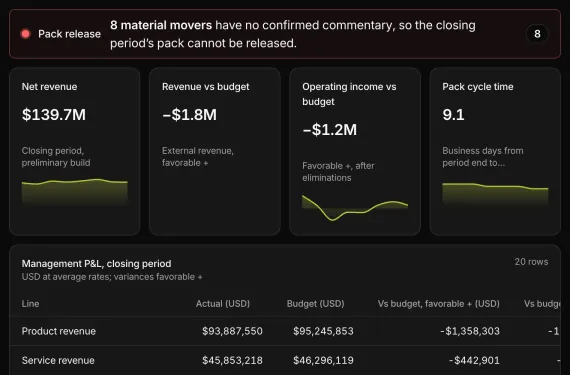Select 'Closing period, preliminary build' caption
The width and height of the screenshot is (570, 375).
coord(56,157)
